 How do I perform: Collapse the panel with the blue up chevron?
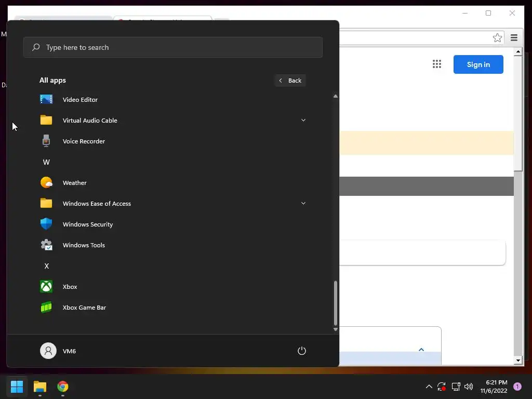[x=421, y=350]
